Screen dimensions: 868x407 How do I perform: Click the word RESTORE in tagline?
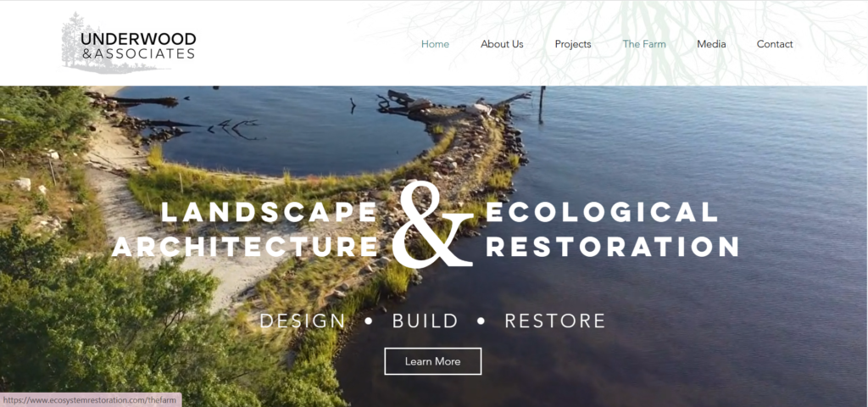coord(554,321)
